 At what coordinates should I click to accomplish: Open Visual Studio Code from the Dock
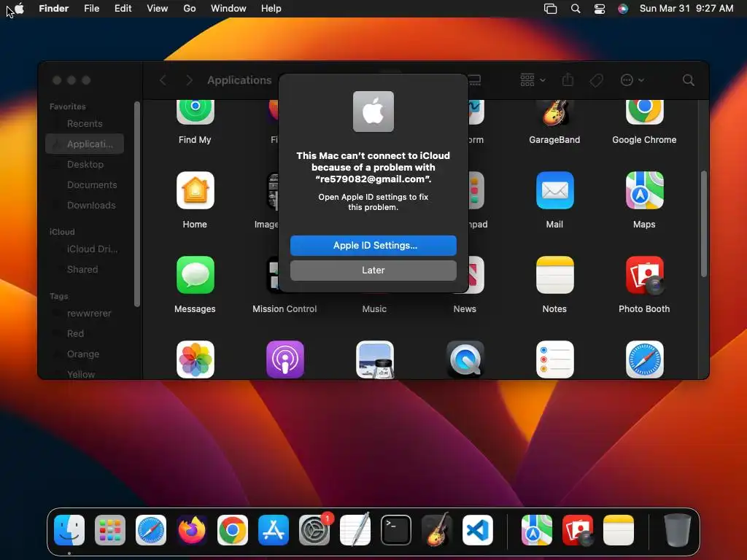click(x=478, y=530)
